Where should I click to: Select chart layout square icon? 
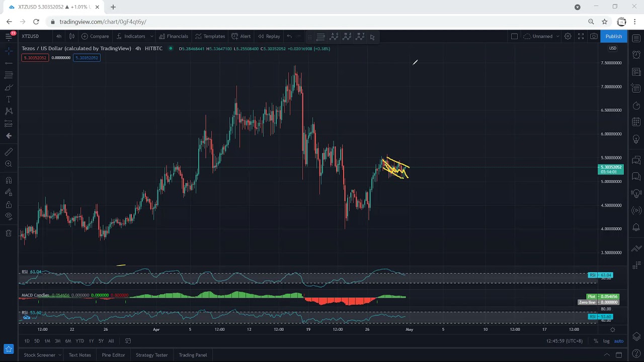514,36
